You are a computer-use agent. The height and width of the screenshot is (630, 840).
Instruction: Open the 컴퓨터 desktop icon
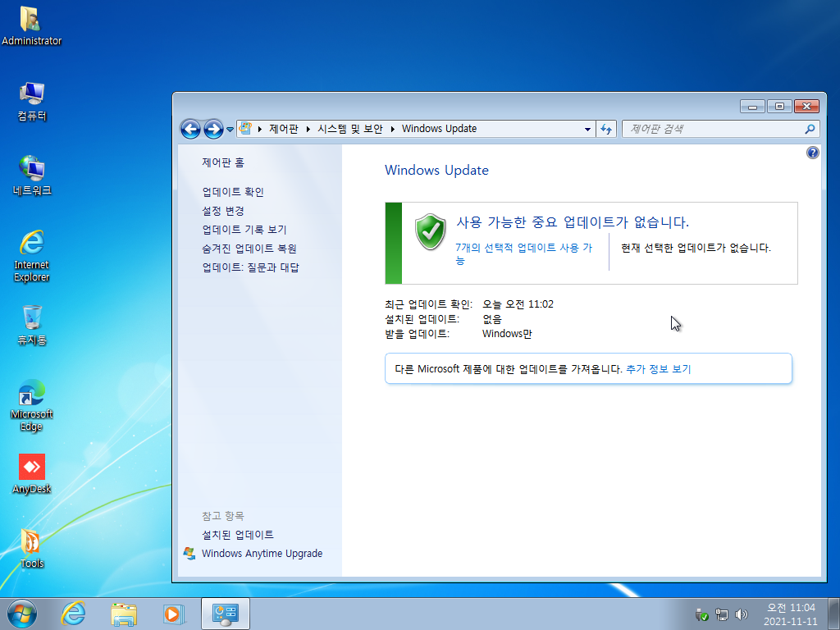click(x=31, y=101)
